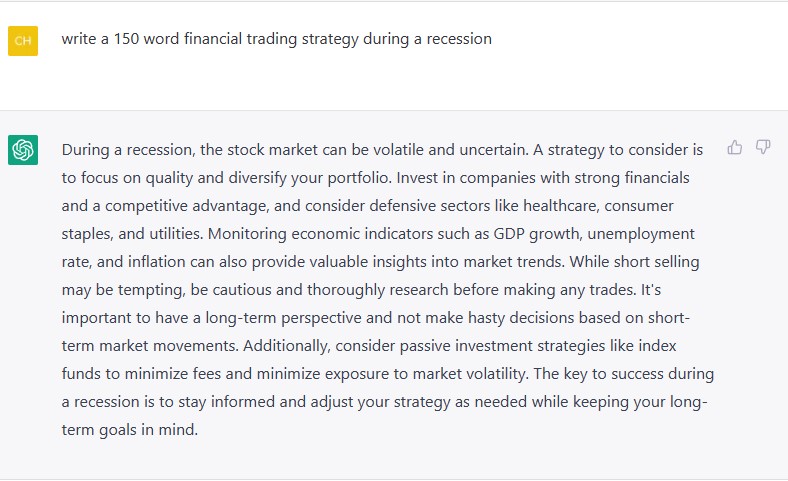This screenshot has width=788, height=481.
Task: Click the final words 'term goals in mind.'
Action: point(130,430)
